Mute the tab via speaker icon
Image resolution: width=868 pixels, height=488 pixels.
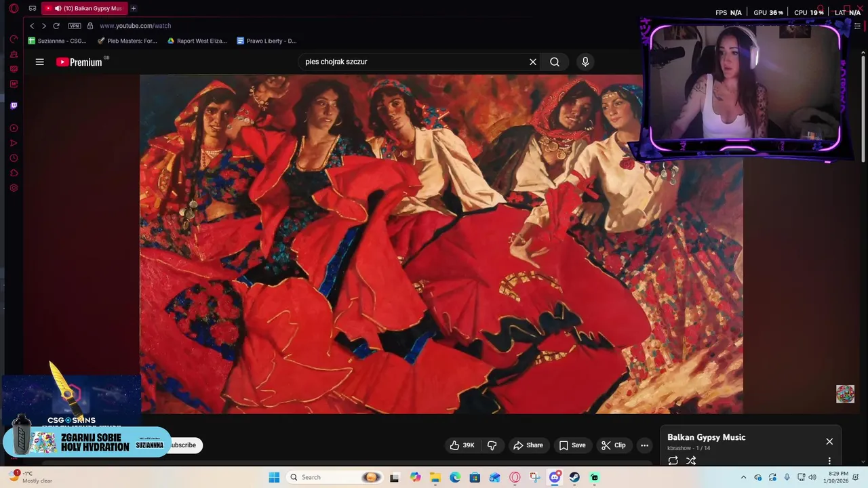(58, 9)
